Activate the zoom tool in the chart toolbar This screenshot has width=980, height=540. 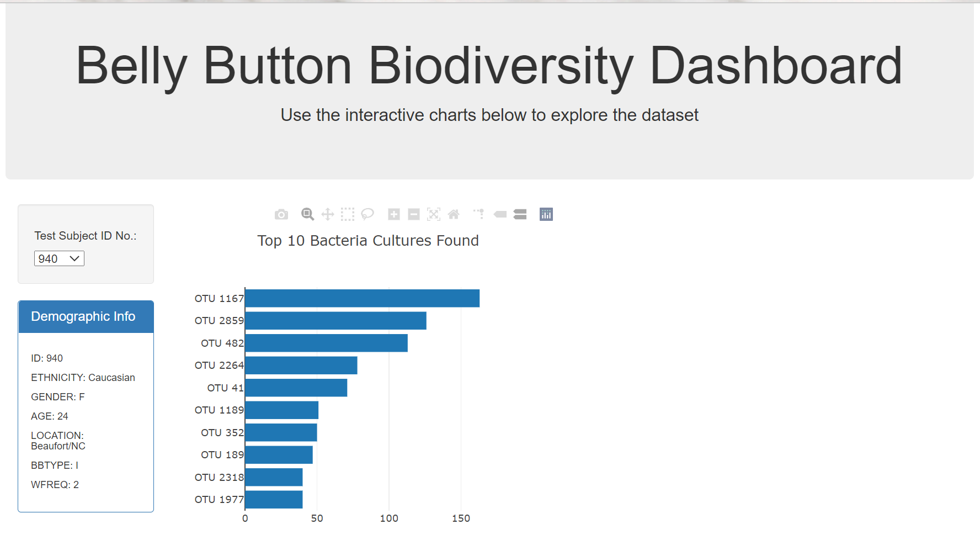click(307, 214)
